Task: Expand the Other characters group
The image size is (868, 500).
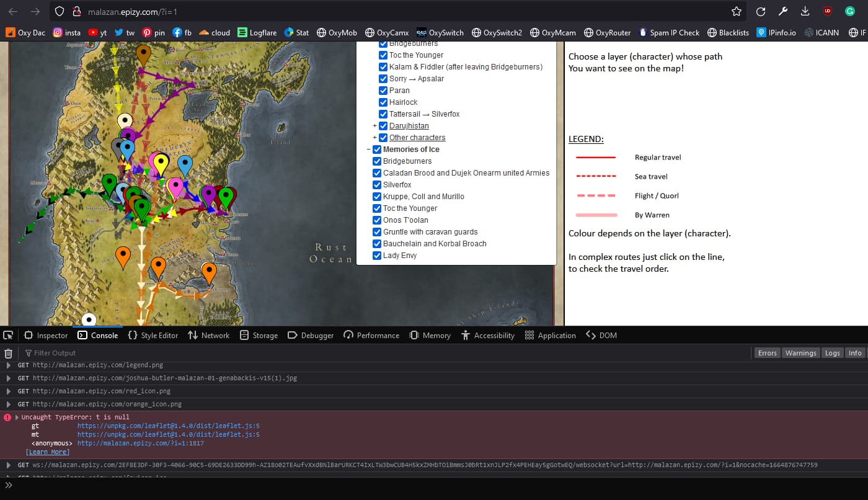Action: point(374,137)
